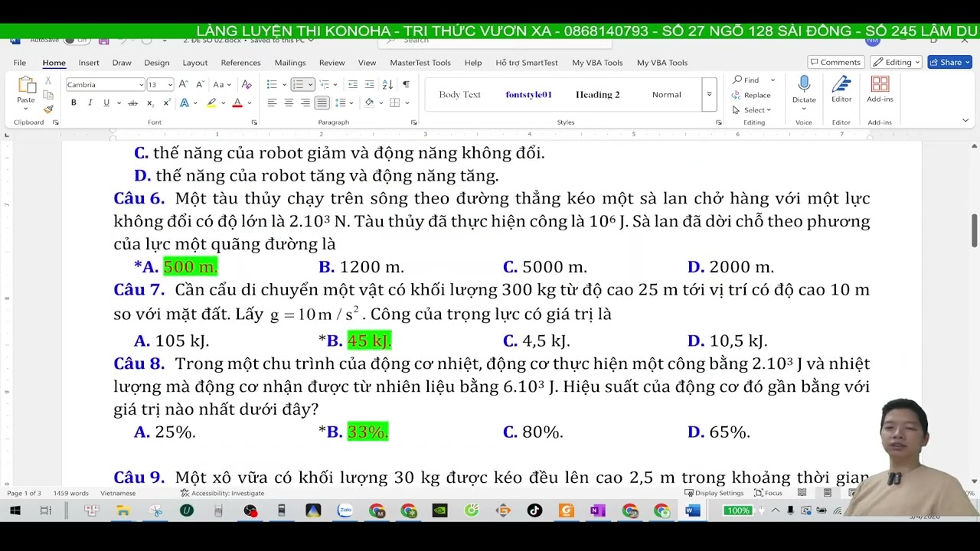Toggle numbered list button

point(298,85)
